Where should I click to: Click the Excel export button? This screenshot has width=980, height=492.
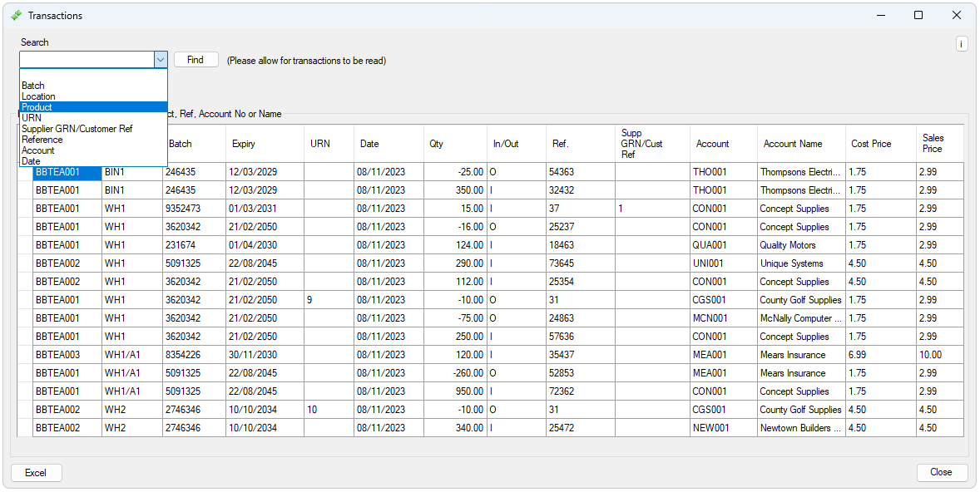point(36,473)
